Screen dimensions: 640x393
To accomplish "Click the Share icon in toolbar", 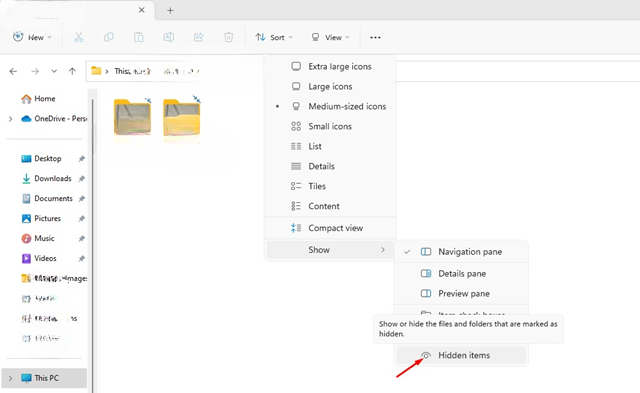I will [x=199, y=37].
